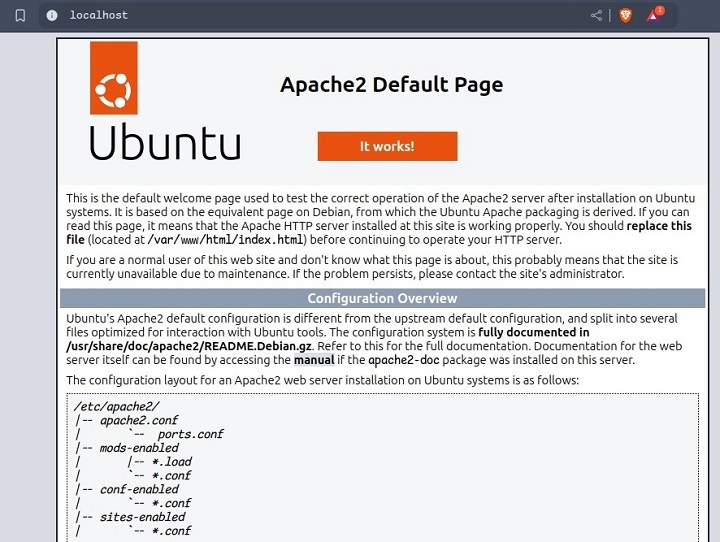The width and height of the screenshot is (720, 542).
Task: Click the bookmark icon beside the address bar
Action: tap(20, 15)
